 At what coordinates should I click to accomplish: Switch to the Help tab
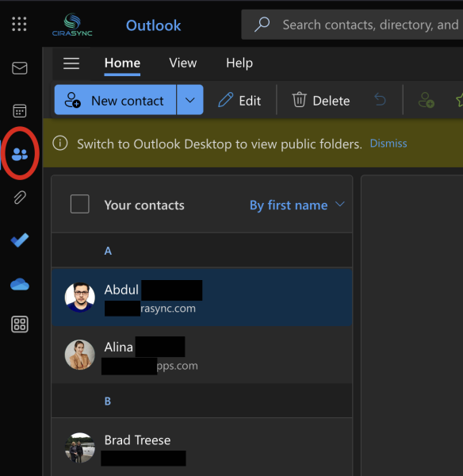pos(239,63)
